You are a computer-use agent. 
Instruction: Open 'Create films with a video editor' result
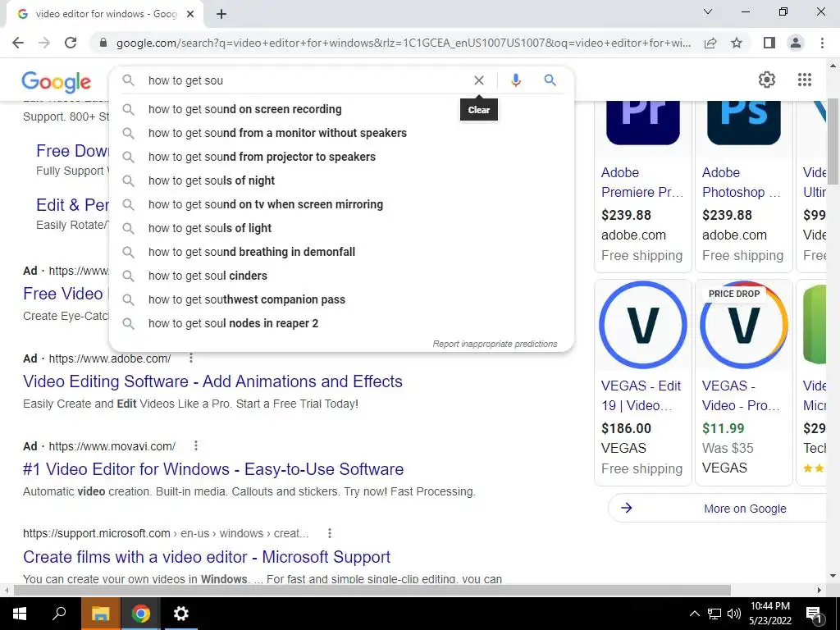pos(207,557)
